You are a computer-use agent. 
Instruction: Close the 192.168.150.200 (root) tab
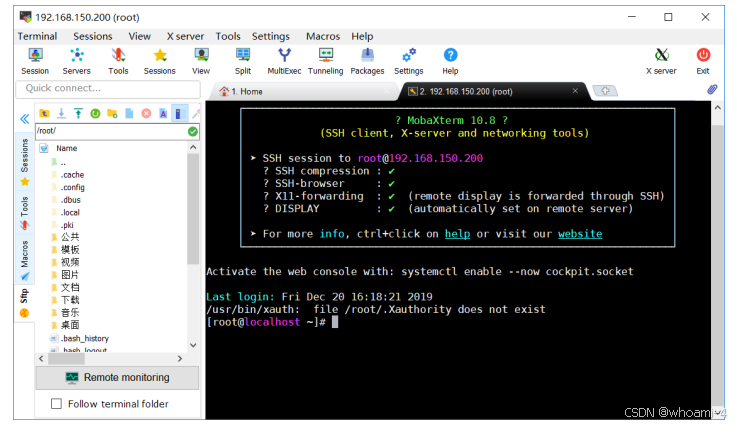tap(575, 90)
